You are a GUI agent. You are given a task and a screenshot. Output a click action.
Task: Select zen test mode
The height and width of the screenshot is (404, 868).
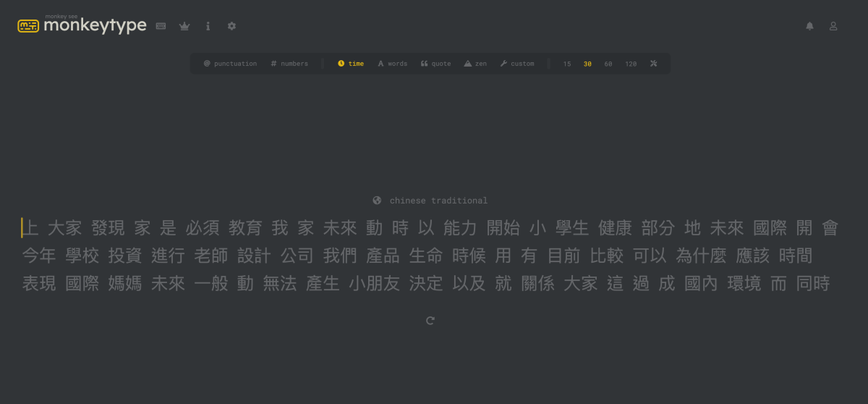click(x=475, y=64)
